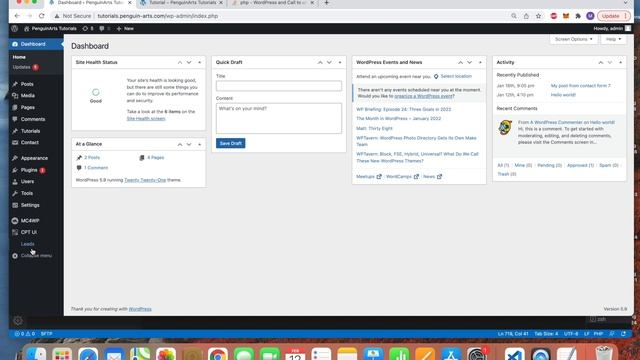Switch to php - WordPress and Call tab

point(273,3)
